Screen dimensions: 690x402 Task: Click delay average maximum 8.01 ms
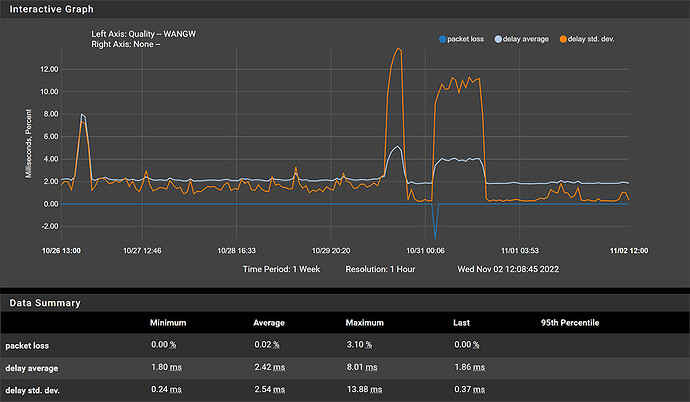pyautogui.click(x=362, y=367)
